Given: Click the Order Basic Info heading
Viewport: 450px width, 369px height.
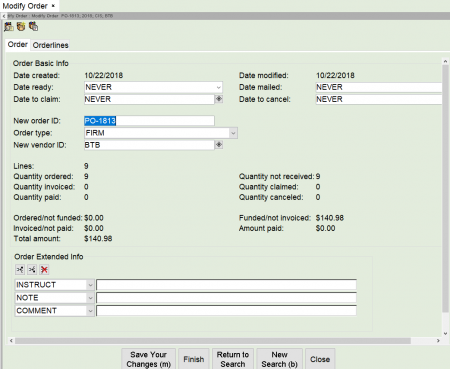Looking at the screenshot, I should tap(41, 63).
